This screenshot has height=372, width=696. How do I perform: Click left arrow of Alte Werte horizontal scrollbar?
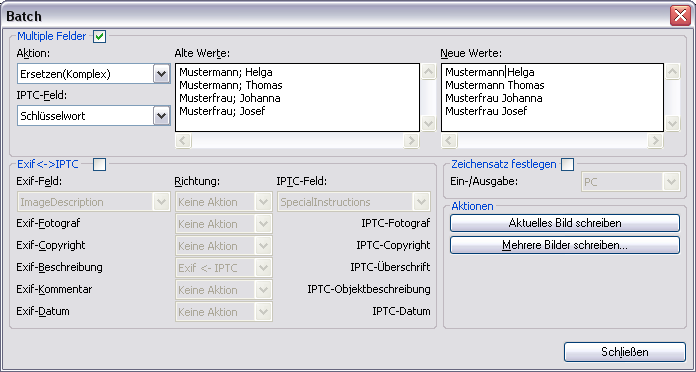[x=183, y=141]
